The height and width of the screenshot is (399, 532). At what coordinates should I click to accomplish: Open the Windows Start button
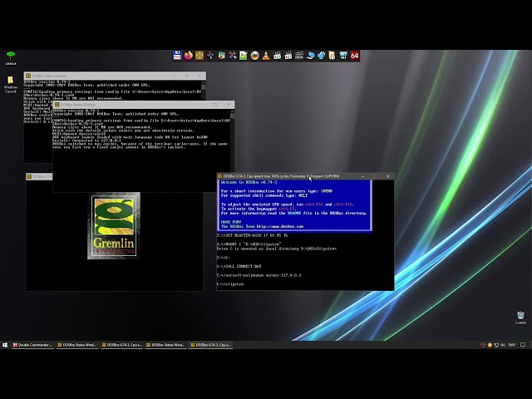5,345
